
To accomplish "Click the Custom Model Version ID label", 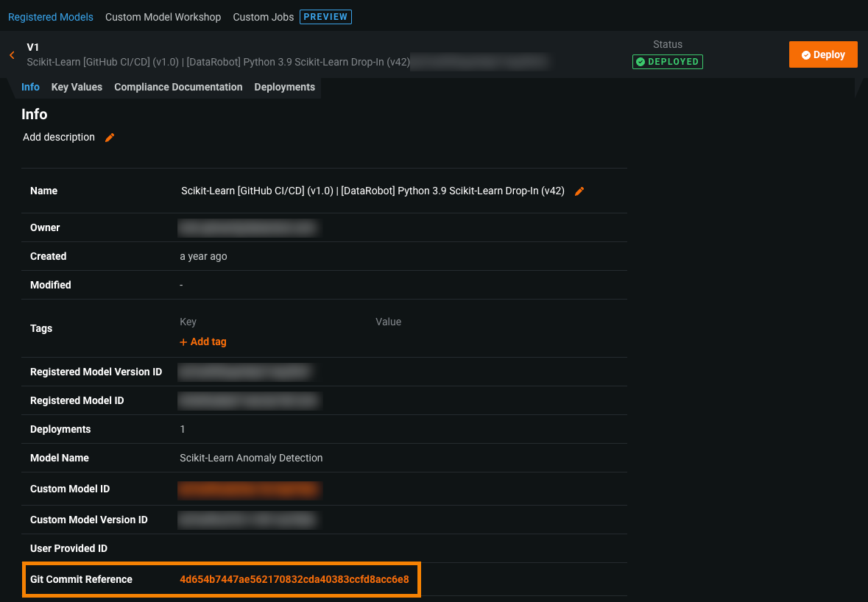I will (88, 520).
